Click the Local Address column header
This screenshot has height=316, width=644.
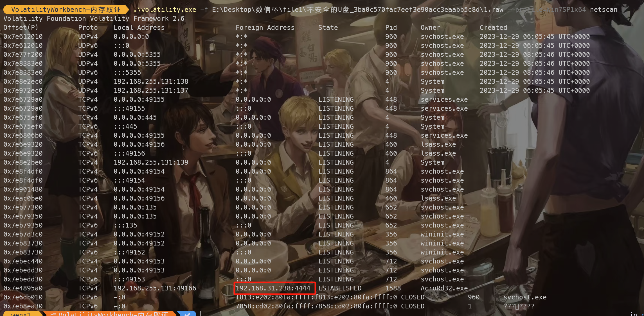point(139,28)
